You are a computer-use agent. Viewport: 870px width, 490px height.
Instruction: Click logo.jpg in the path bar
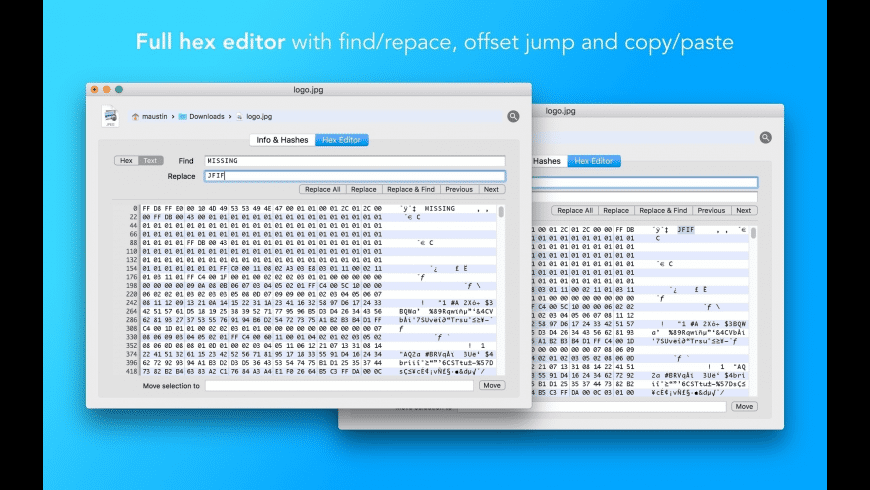coord(259,117)
